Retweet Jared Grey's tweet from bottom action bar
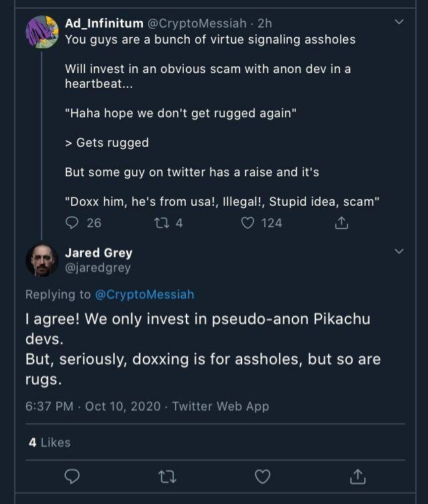The width and height of the screenshot is (428, 504). coord(167,477)
